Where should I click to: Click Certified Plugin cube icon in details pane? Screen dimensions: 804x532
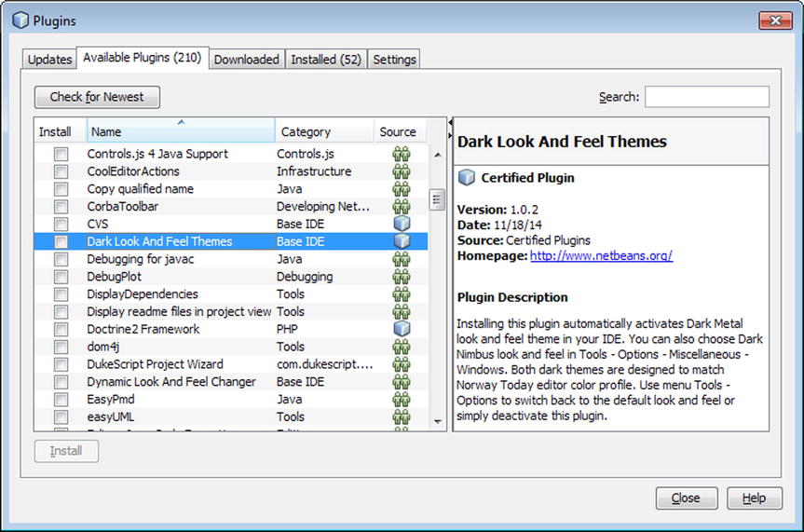(466, 178)
